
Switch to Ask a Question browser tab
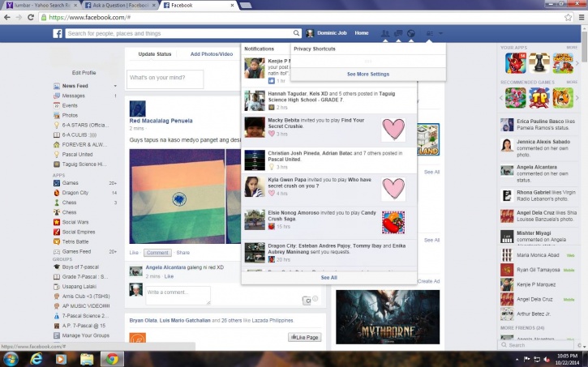pos(118,5)
